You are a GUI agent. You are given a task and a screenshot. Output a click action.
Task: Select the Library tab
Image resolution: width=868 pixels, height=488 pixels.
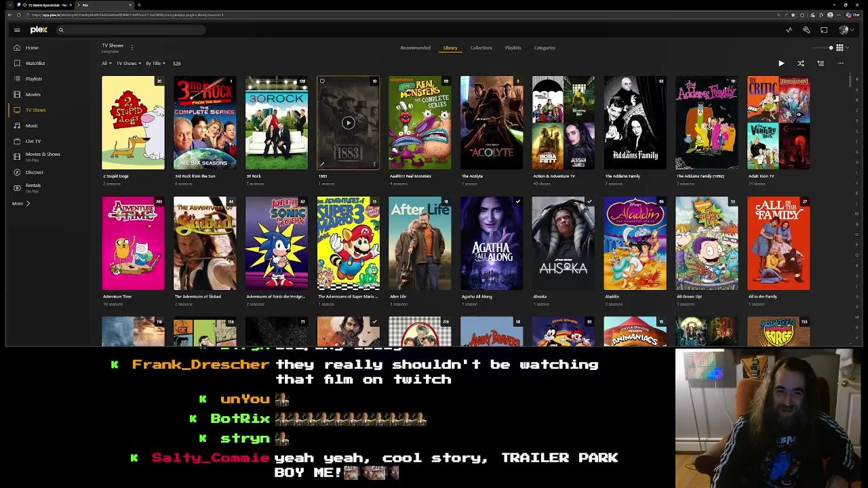coord(450,48)
